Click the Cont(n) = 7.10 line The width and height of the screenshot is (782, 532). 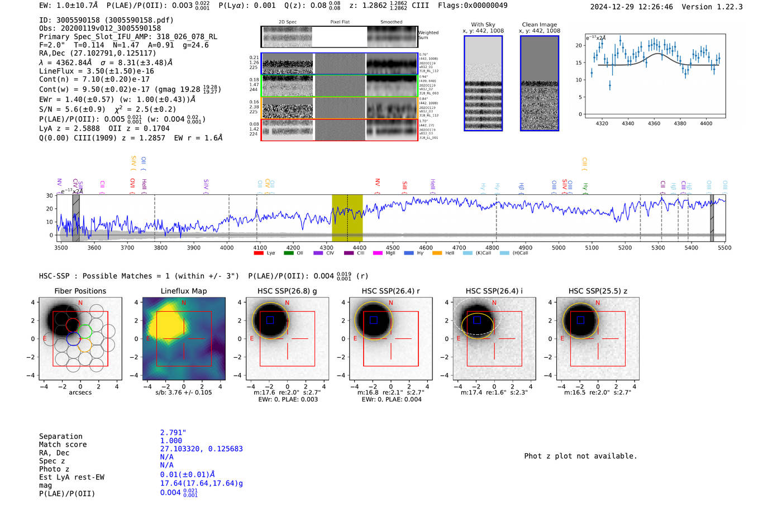(94, 79)
